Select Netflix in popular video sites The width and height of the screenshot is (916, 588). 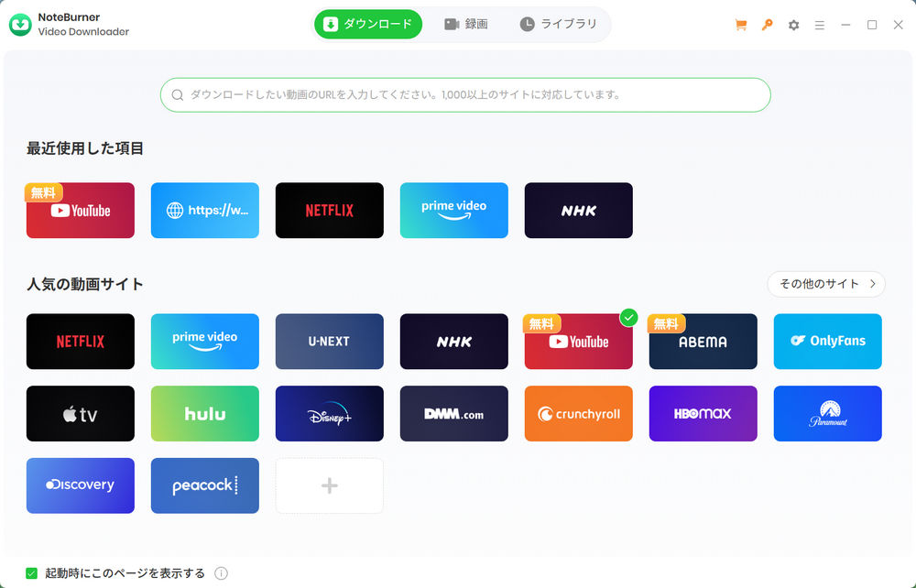[x=81, y=341]
